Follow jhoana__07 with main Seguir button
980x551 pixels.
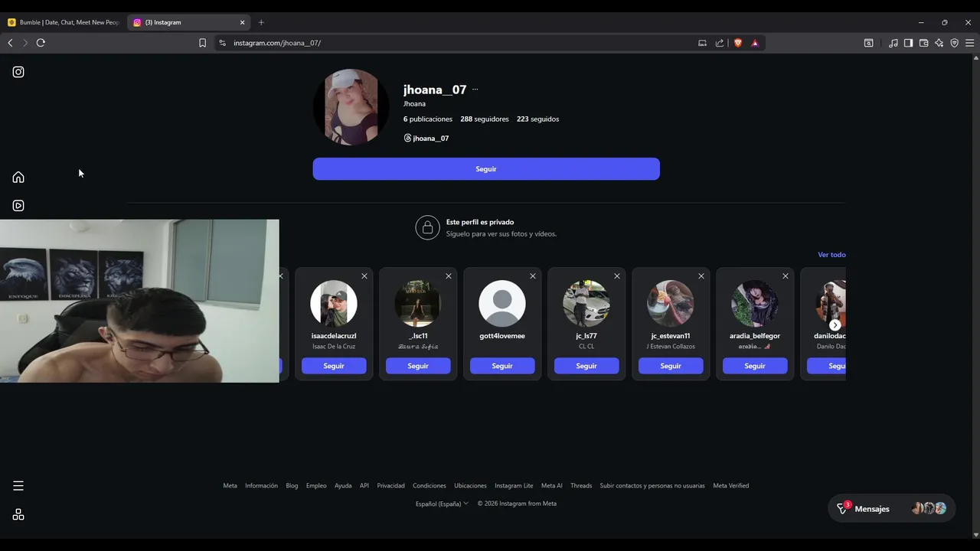click(486, 169)
